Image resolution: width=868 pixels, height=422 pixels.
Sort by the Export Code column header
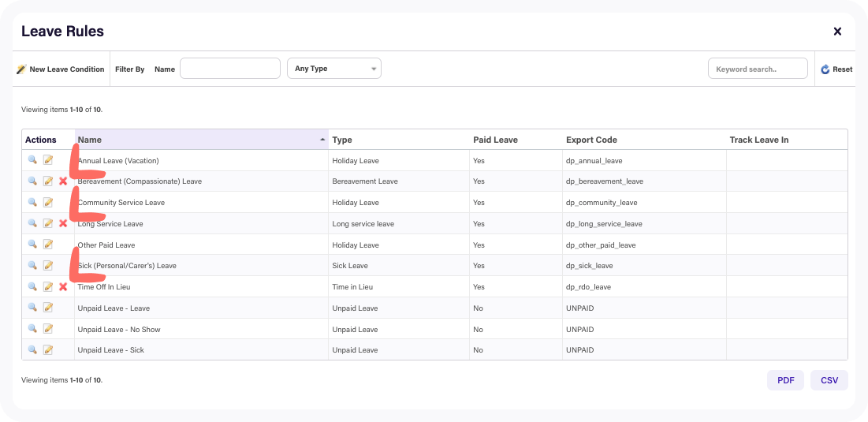point(644,140)
